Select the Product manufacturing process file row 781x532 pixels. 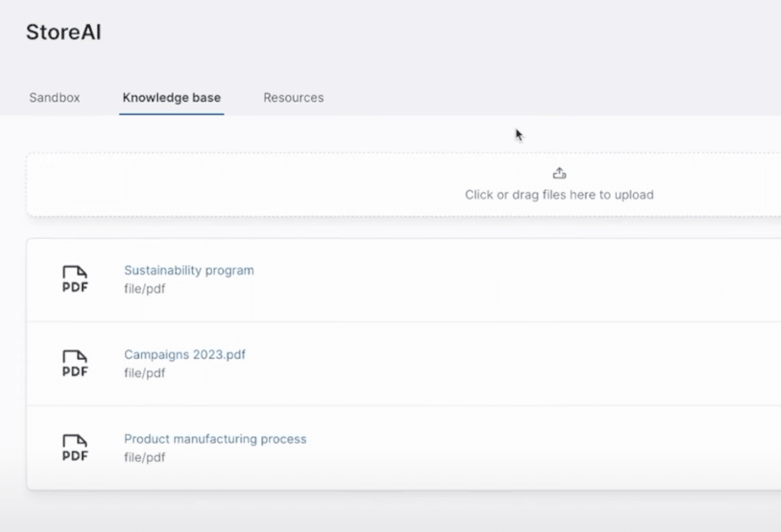tap(458, 448)
